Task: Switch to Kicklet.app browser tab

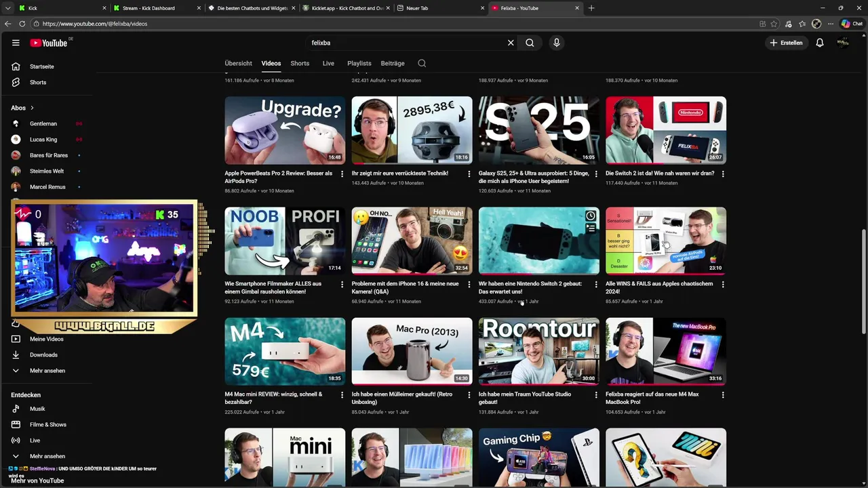Action: (x=346, y=8)
